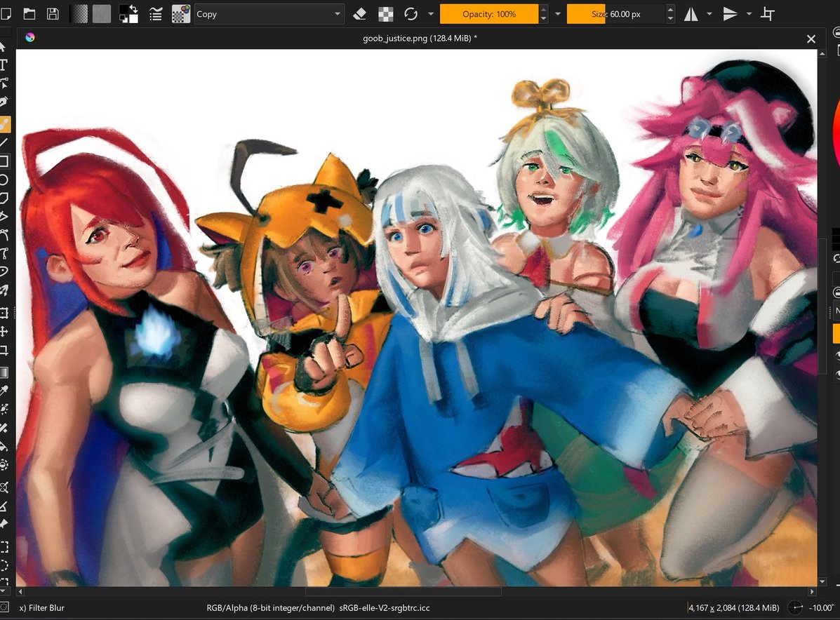Open an existing document via folder icon
840x620 pixels.
click(29, 14)
